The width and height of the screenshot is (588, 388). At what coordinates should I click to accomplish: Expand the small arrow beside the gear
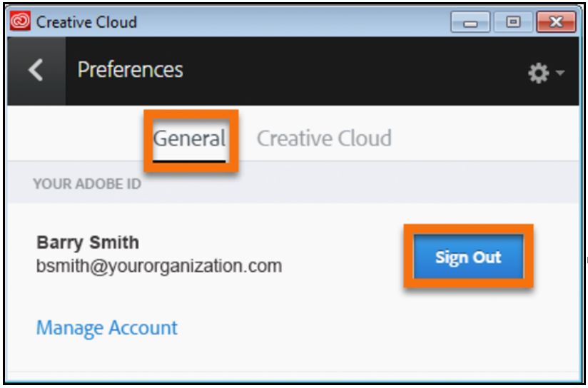pos(559,73)
